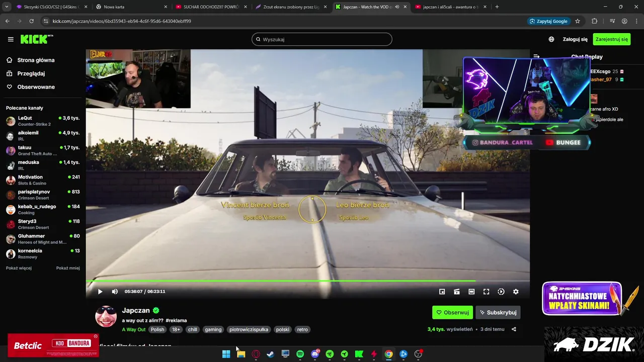Image resolution: width=644 pixels, height=362 pixels.
Task: Click Japczan profile avatar
Action: (x=106, y=316)
